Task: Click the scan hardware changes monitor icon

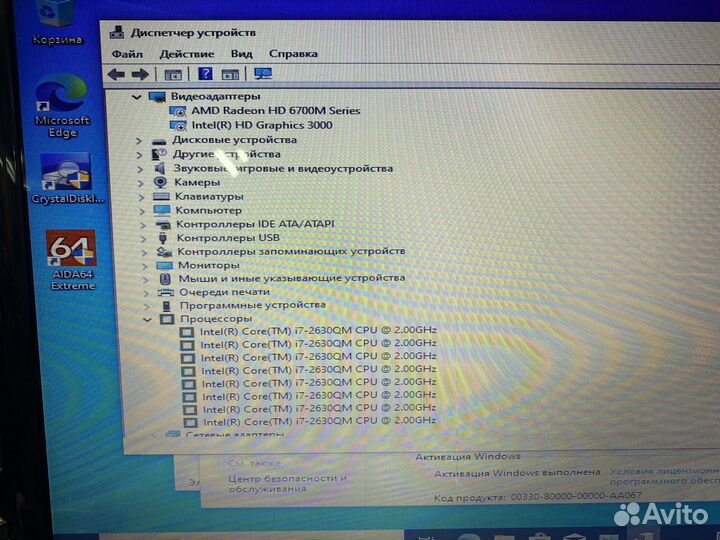Action: tap(263, 73)
